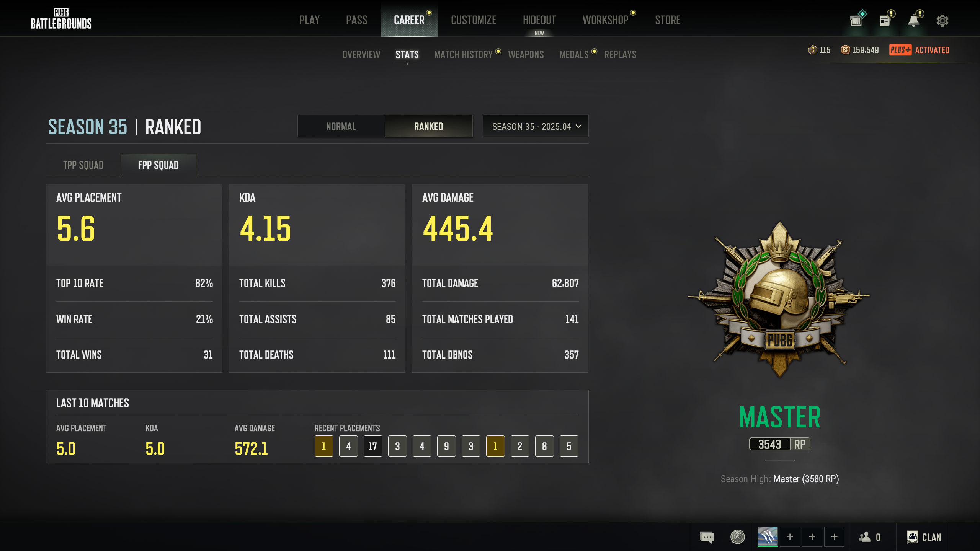The image size is (980, 551).
Task: Click the G-Coin currency icon
Action: click(x=812, y=50)
